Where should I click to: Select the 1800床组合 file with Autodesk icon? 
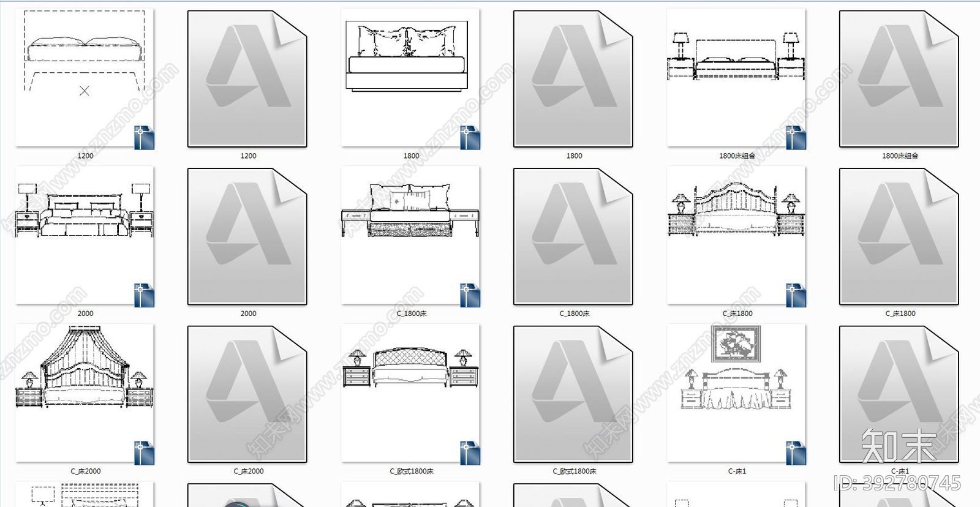pos(899,78)
